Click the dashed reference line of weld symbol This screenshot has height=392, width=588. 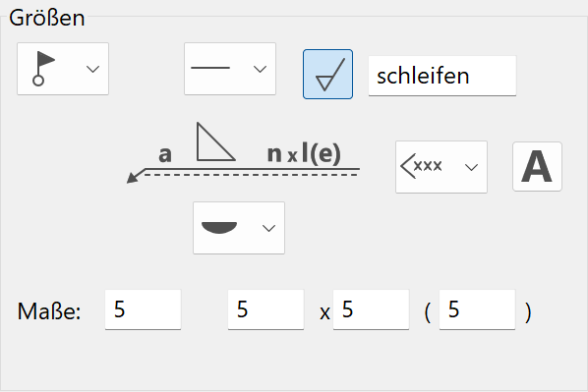252,175
